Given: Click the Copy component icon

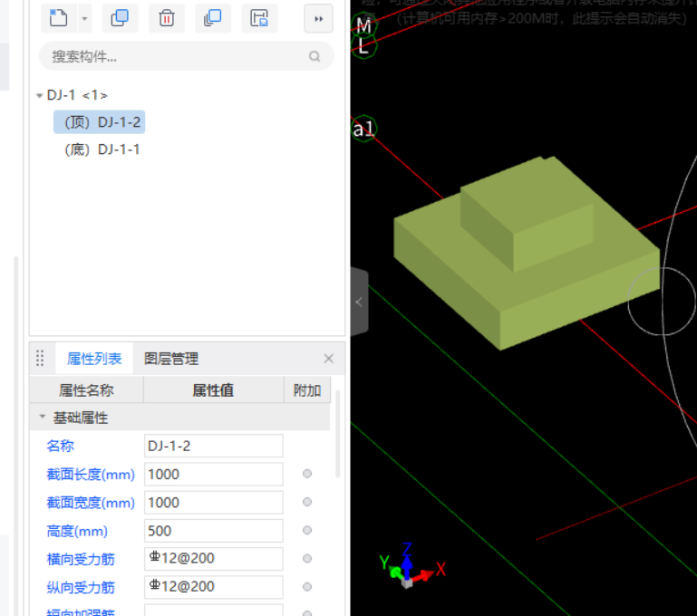Looking at the screenshot, I should coord(120,19).
